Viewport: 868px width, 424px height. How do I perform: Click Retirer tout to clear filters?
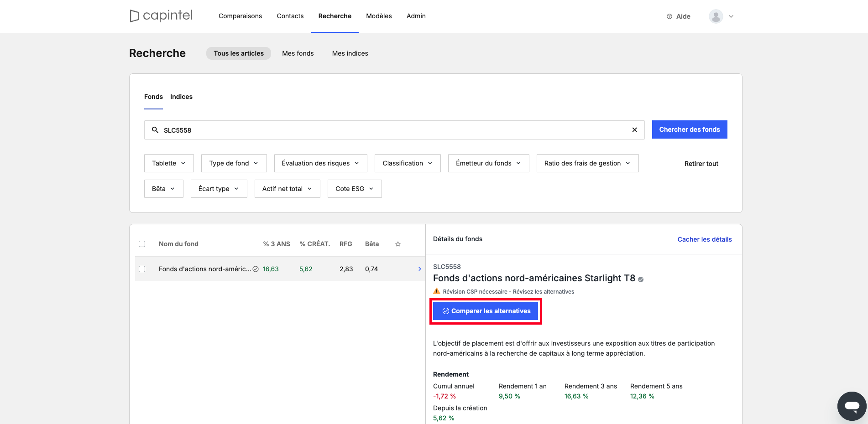[x=701, y=164]
